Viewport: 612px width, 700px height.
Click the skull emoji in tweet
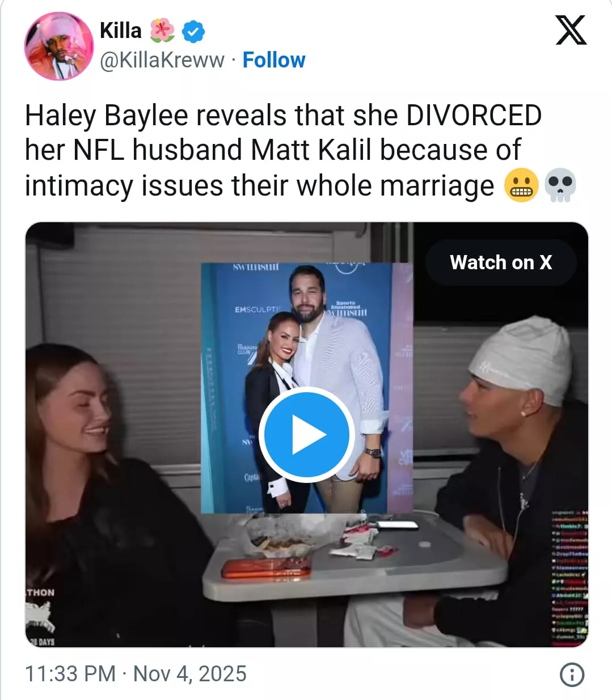(560, 186)
